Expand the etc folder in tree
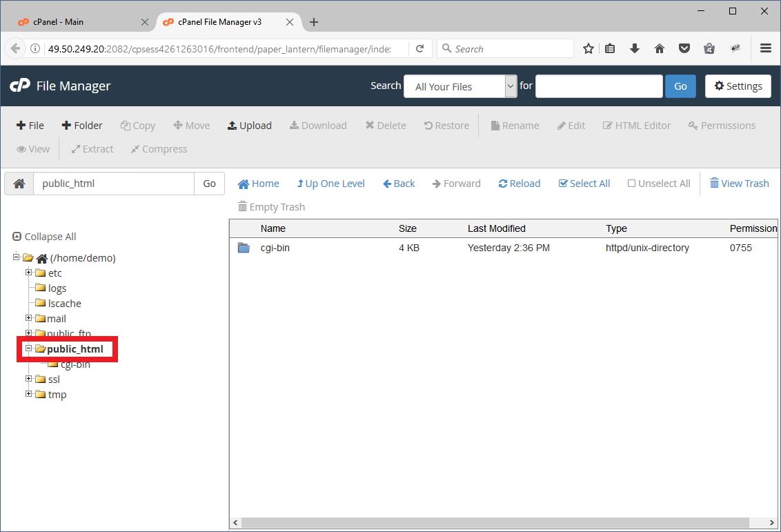Image resolution: width=781 pixels, height=532 pixels. (x=29, y=273)
